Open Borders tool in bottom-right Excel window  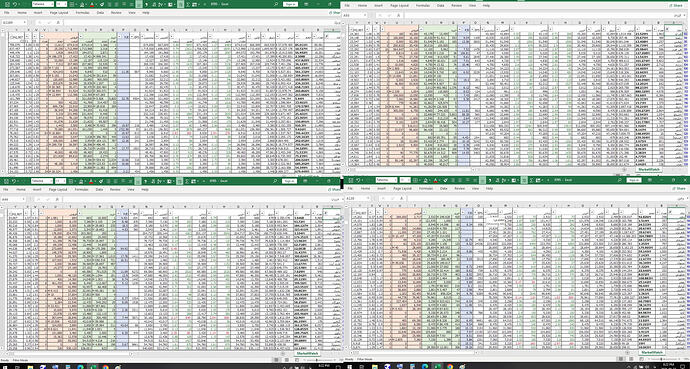[x=415, y=180]
